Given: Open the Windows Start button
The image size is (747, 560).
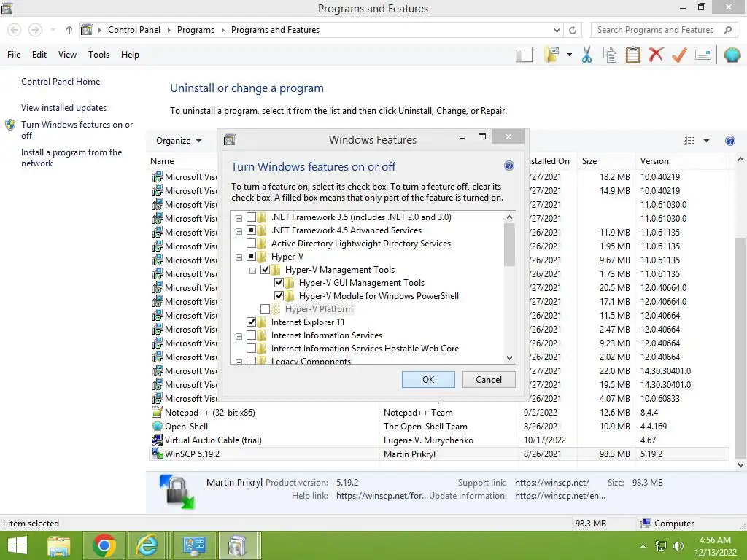Looking at the screenshot, I should click(x=18, y=545).
